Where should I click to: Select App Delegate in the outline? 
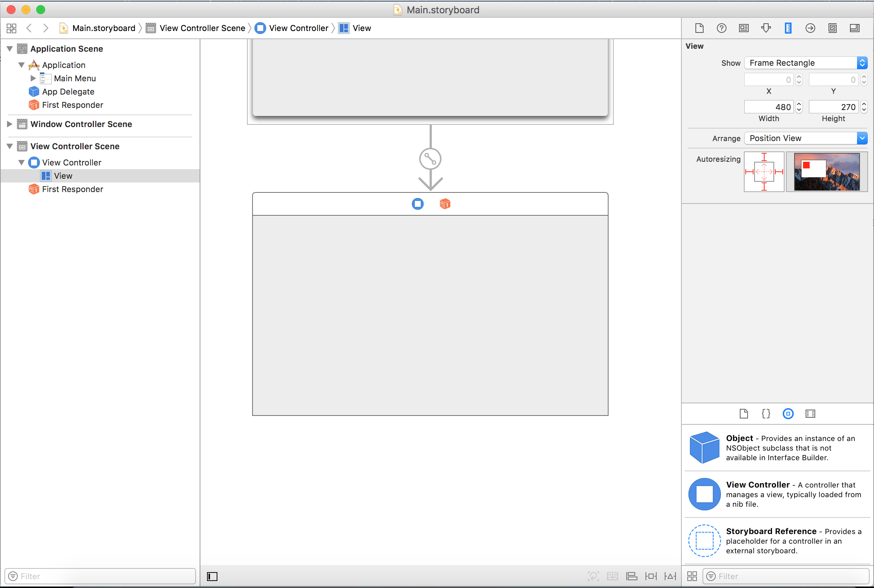tap(68, 92)
